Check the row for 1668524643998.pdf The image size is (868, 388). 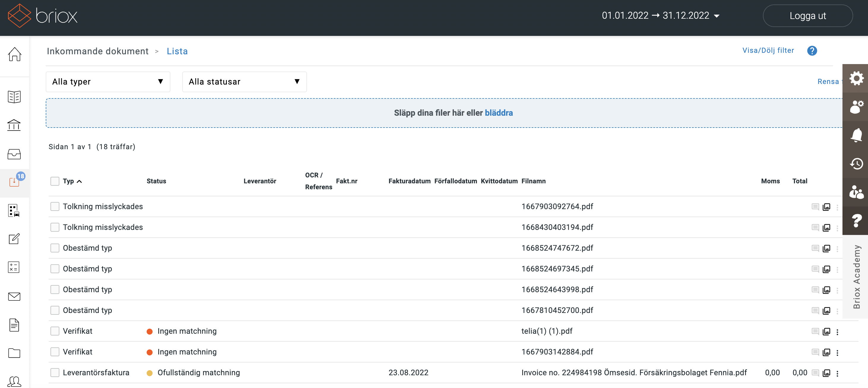point(55,290)
